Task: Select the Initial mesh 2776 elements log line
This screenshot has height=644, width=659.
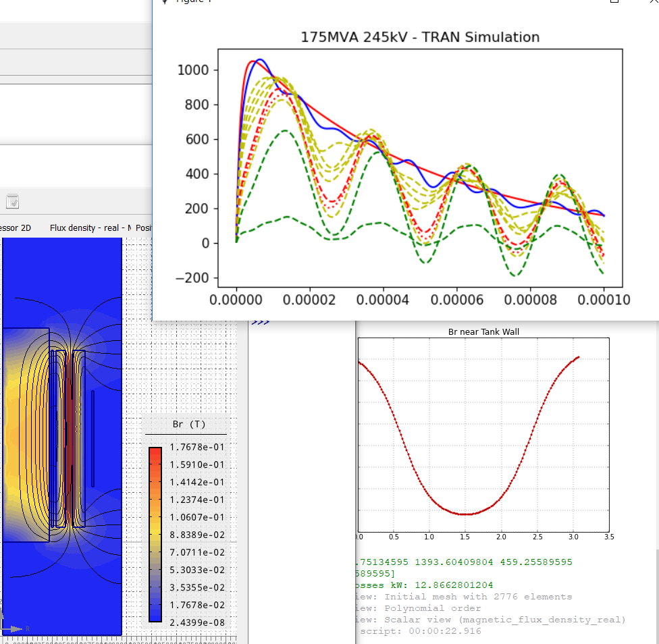Action: coord(463,597)
